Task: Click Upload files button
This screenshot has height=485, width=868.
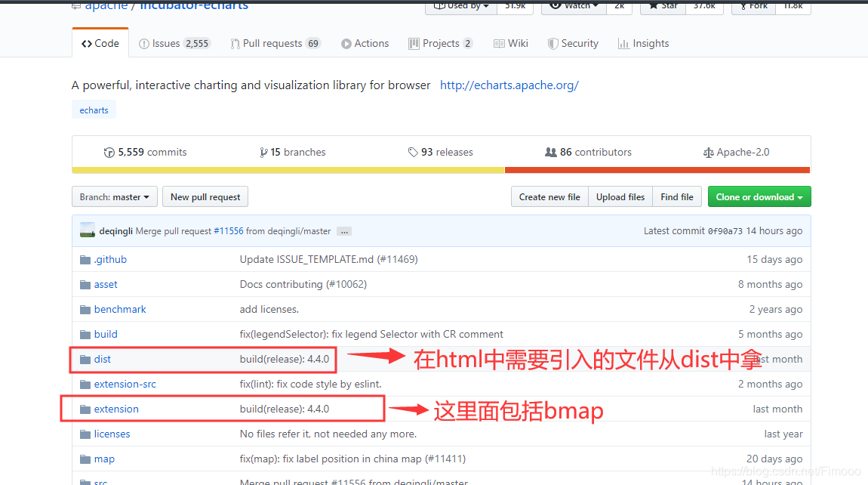Action: (x=620, y=196)
